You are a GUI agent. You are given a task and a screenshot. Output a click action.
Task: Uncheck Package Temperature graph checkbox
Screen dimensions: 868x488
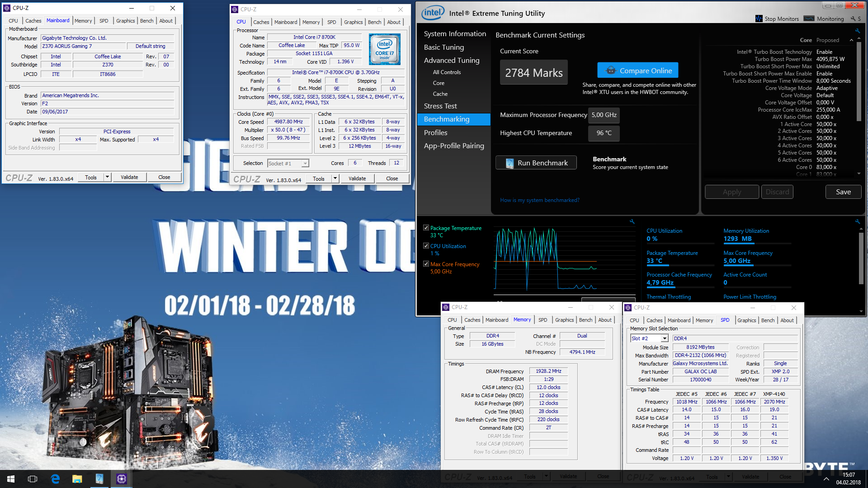(426, 228)
